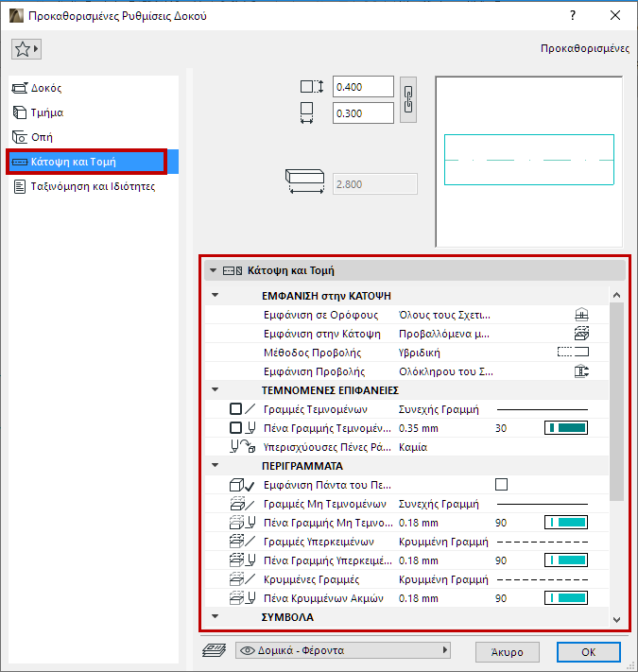Click the Γραμμές Υπερκειμένων row icon

(x=243, y=542)
